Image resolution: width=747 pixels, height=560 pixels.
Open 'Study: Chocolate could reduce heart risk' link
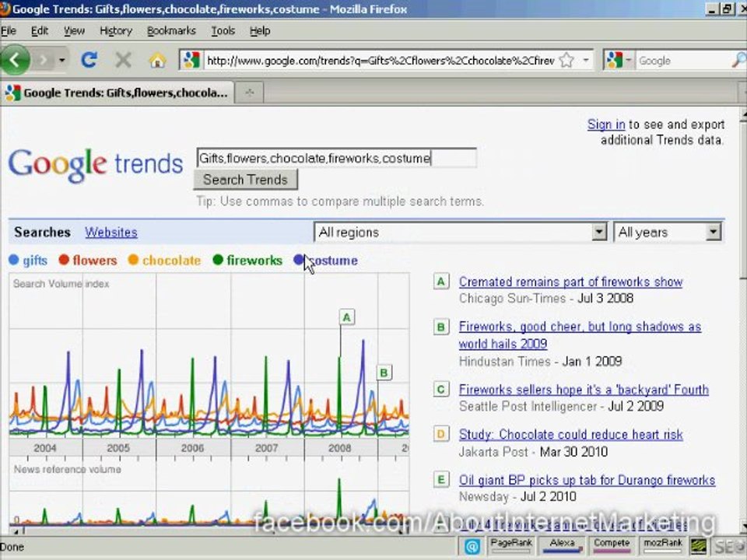coord(570,434)
